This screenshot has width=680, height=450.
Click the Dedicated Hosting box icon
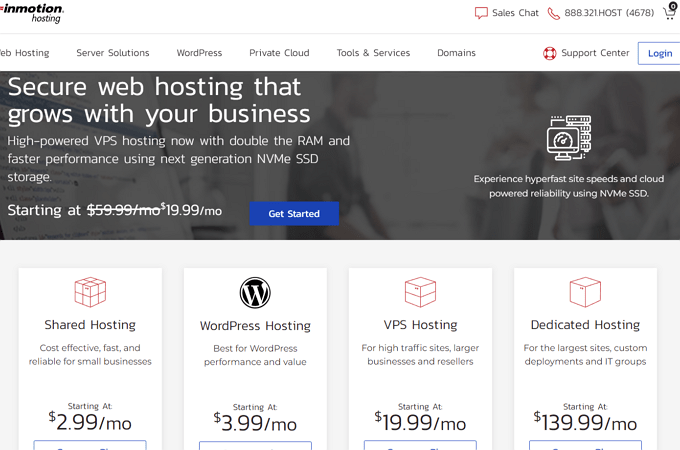pos(585,292)
